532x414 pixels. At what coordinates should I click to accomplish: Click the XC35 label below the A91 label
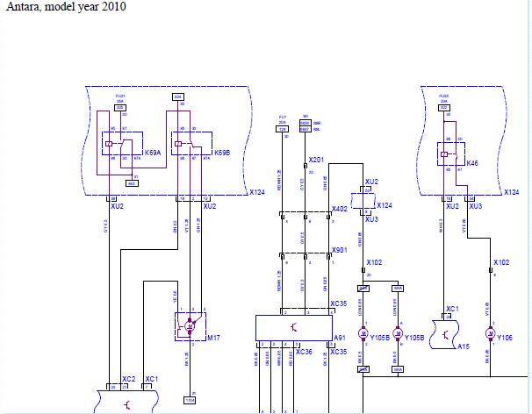click(339, 352)
